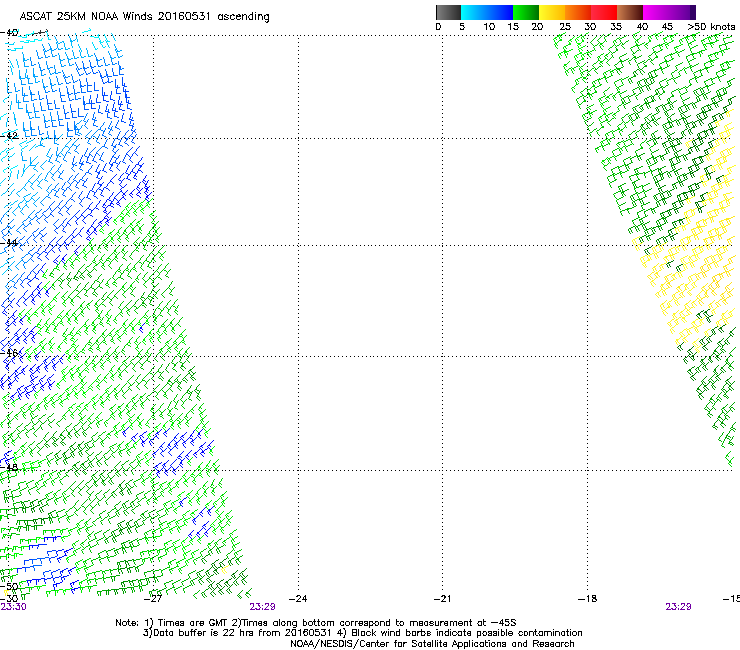740x650 pixels.
Task: Select the dark purple 45-50 knots swatch
Action: (x=682, y=12)
